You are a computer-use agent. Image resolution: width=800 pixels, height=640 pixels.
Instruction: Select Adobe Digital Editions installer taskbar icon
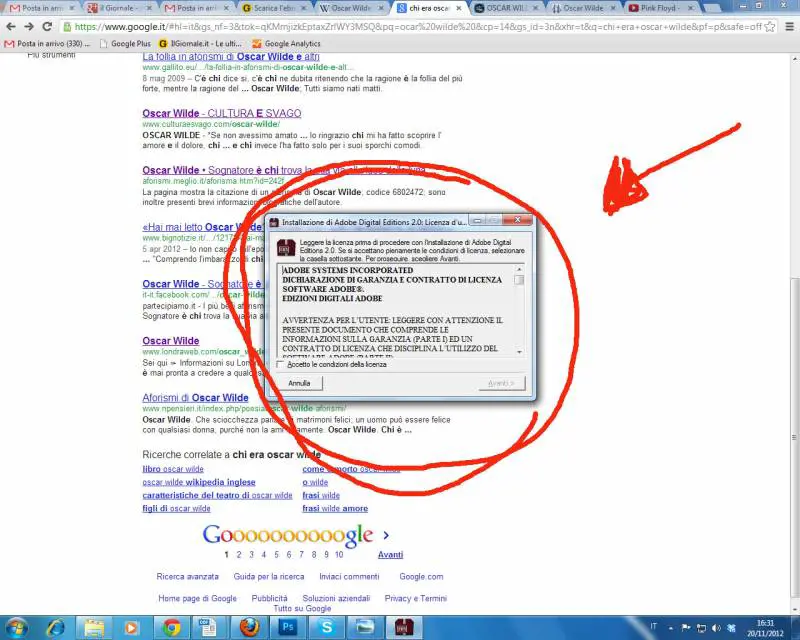tap(404, 627)
